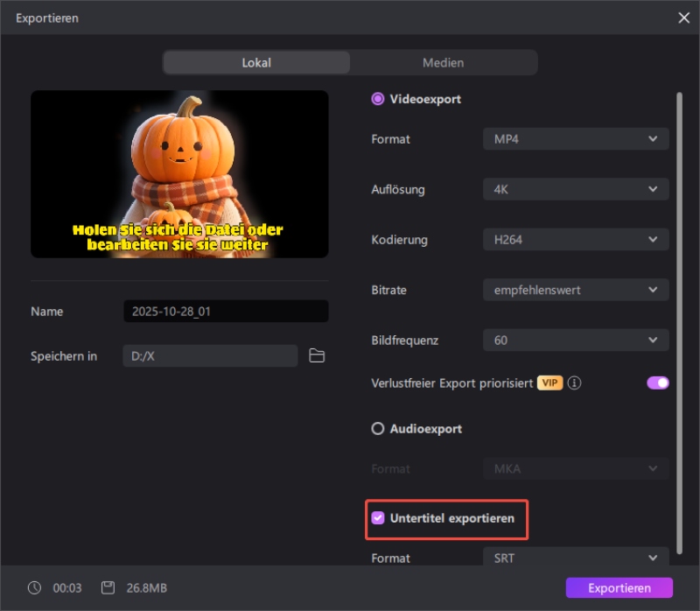The width and height of the screenshot is (700, 611).
Task: Click the info icon next to VIP badge
Action: tap(575, 383)
